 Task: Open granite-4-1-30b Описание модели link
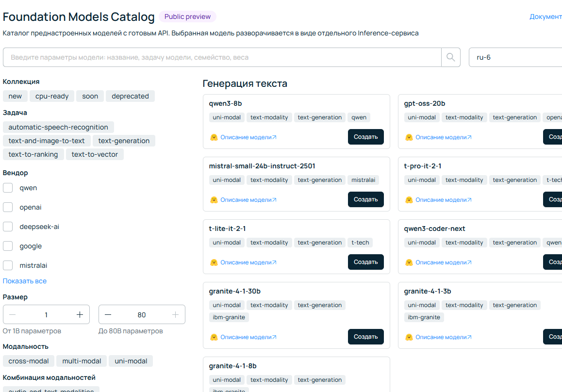[x=248, y=337]
